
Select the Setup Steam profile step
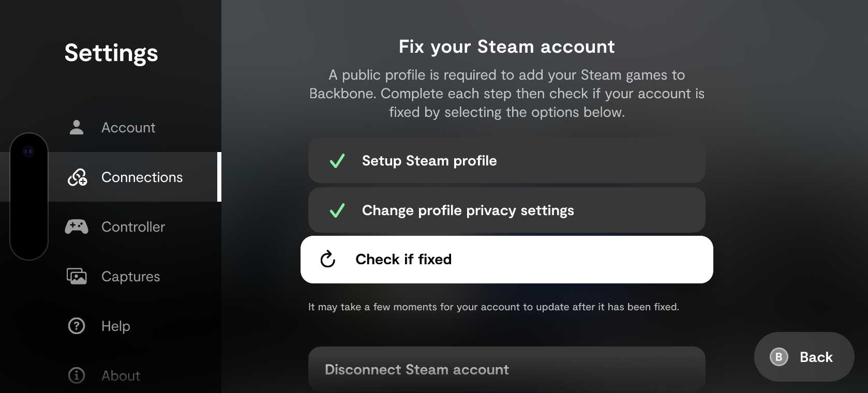click(x=507, y=161)
